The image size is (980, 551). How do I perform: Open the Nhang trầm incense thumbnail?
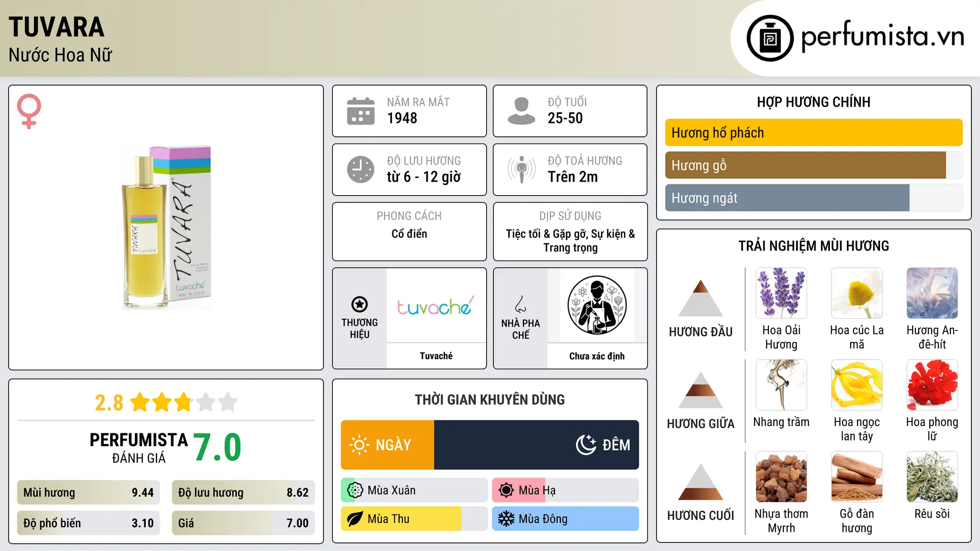tap(781, 385)
